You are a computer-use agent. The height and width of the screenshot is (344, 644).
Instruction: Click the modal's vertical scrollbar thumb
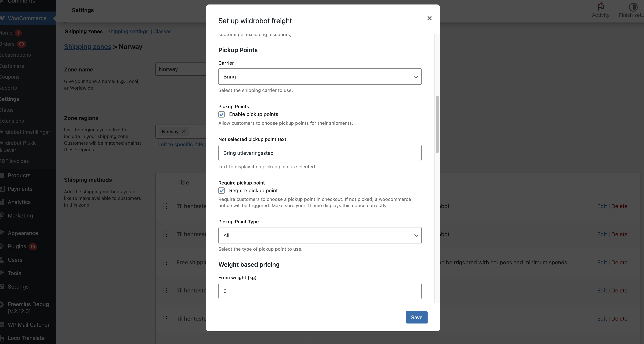click(437, 124)
